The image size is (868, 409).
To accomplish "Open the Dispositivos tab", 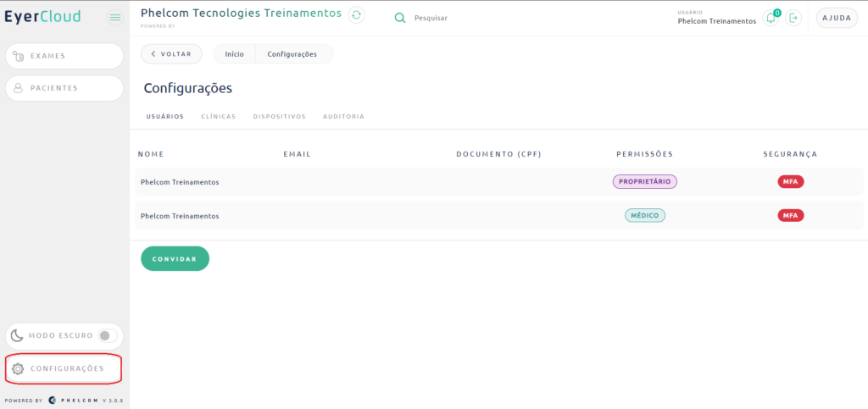I will (x=279, y=117).
